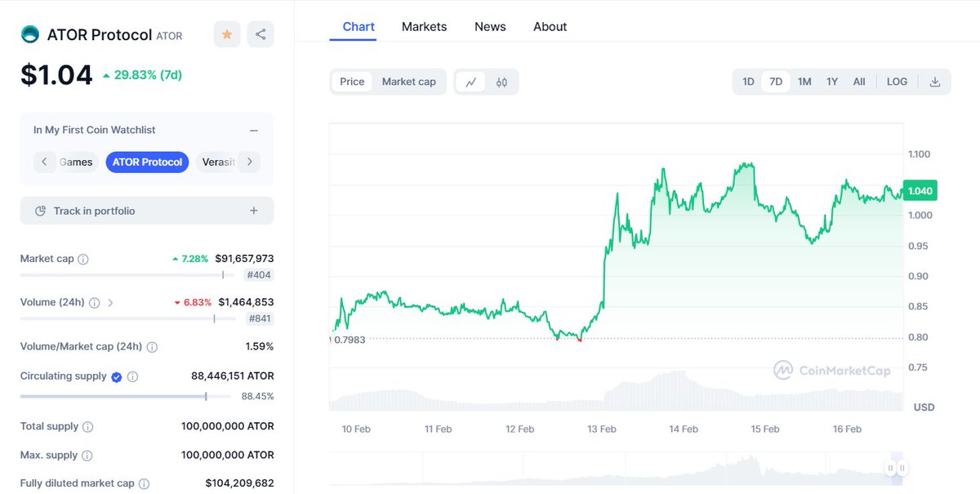Set chart range to 1Y
980x494 pixels.
[832, 82]
